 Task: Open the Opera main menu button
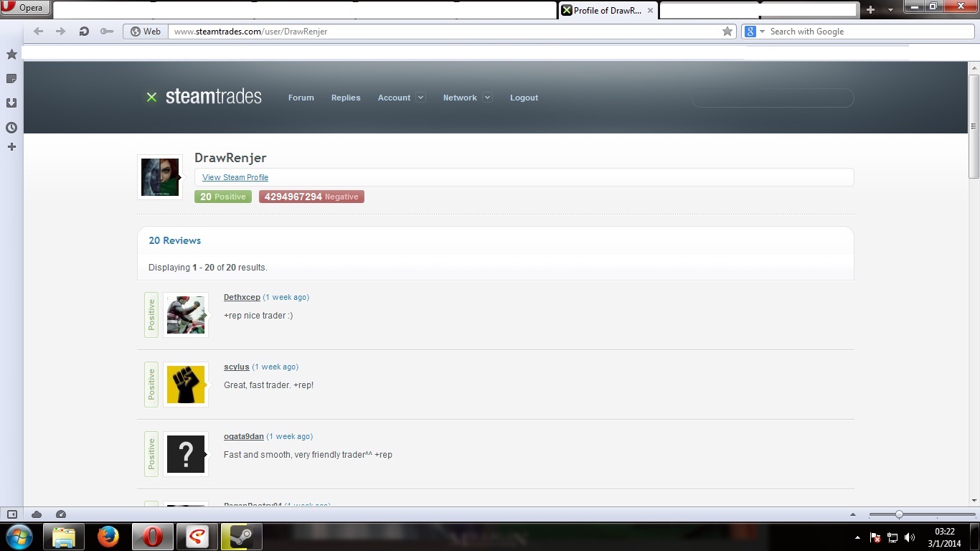coord(24,8)
